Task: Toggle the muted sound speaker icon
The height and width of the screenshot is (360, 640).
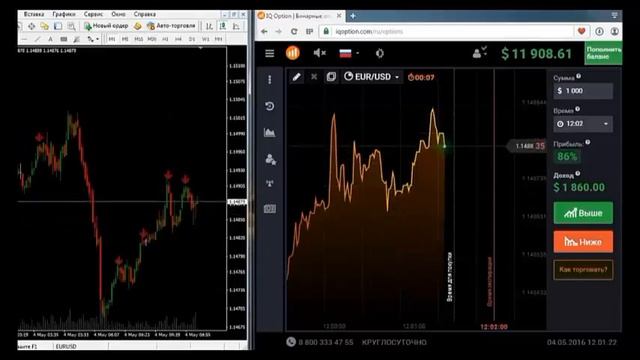Action: 319,53
